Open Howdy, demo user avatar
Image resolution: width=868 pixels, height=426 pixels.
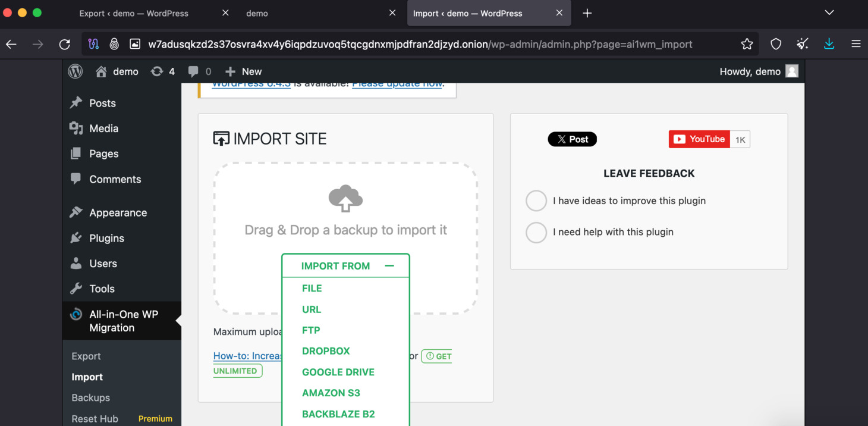click(x=792, y=71)
